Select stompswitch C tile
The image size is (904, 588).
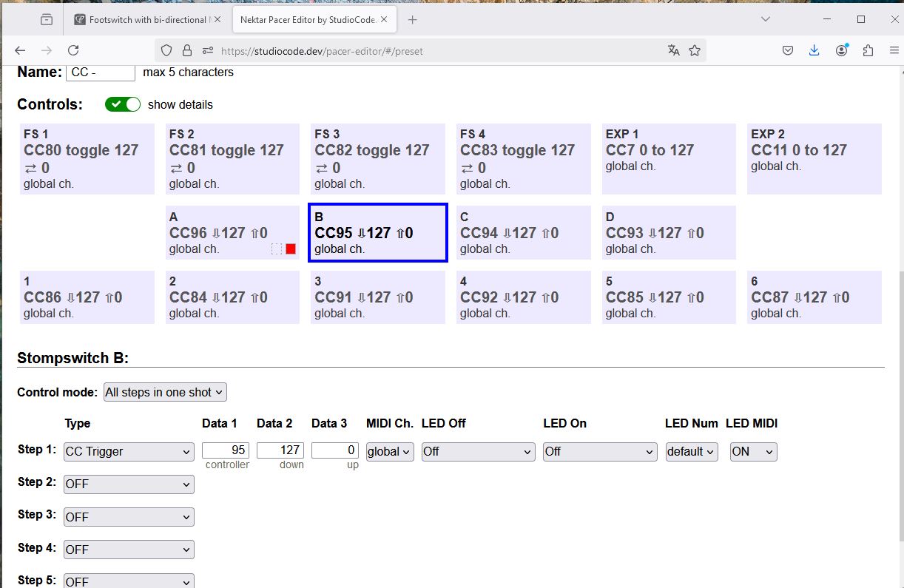tap(523, 233)
